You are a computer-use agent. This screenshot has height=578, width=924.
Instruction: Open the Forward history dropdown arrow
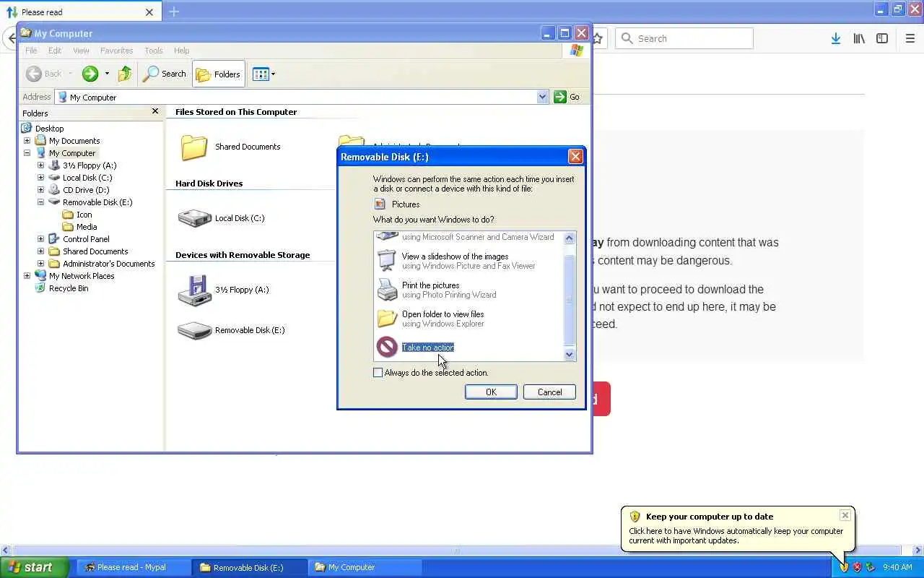click(107, 74)
